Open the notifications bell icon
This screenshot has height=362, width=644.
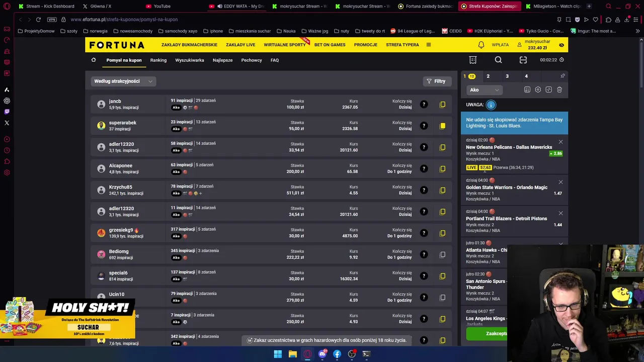tap(481, 45)
